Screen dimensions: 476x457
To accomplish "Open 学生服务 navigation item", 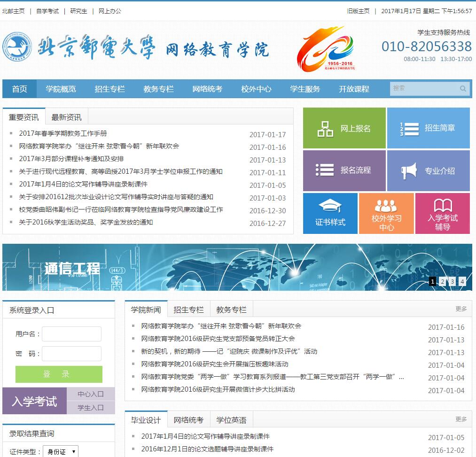I will [x=305, y=89].
